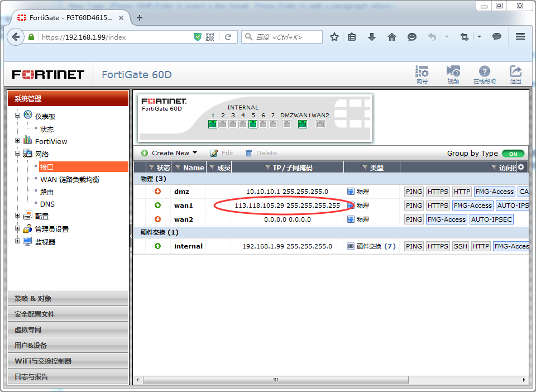Open a new browser tab
The image size is (536, 392).
point(139,18)
